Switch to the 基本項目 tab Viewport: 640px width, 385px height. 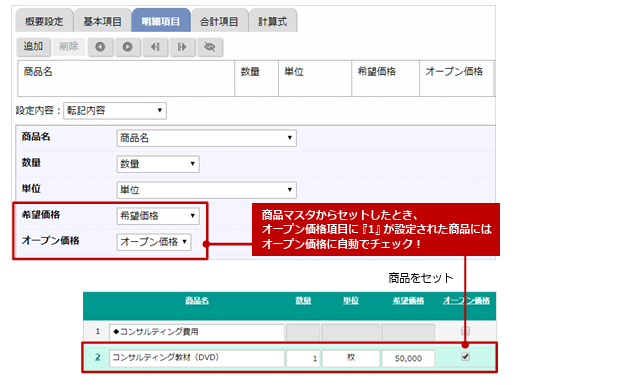tap(102, 21)
